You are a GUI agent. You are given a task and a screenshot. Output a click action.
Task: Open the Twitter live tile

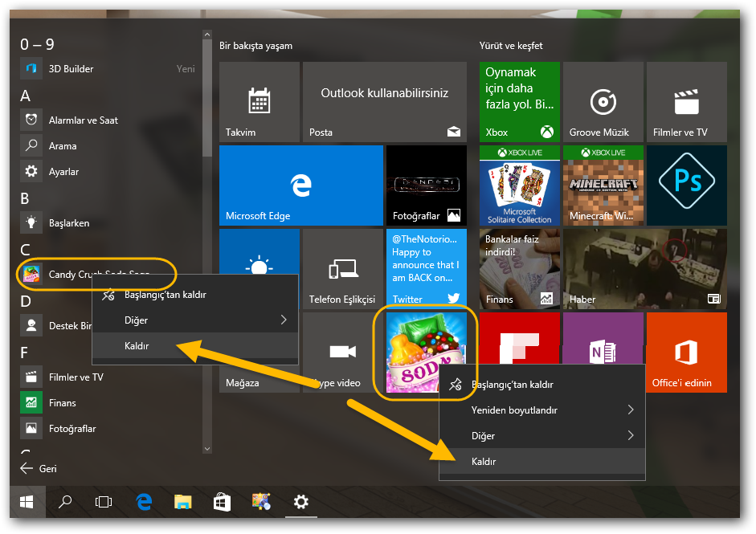427,269
